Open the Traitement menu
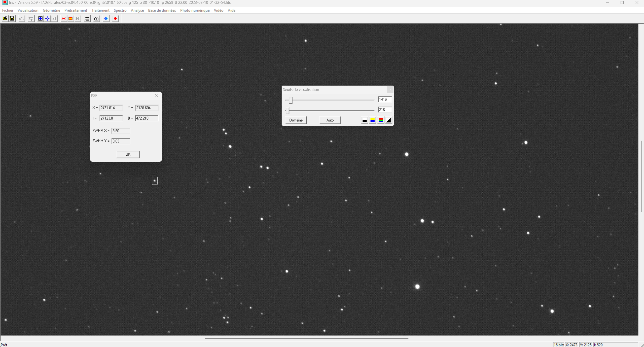The height and width of the screenshot is (347, 644). coord(100,10)
